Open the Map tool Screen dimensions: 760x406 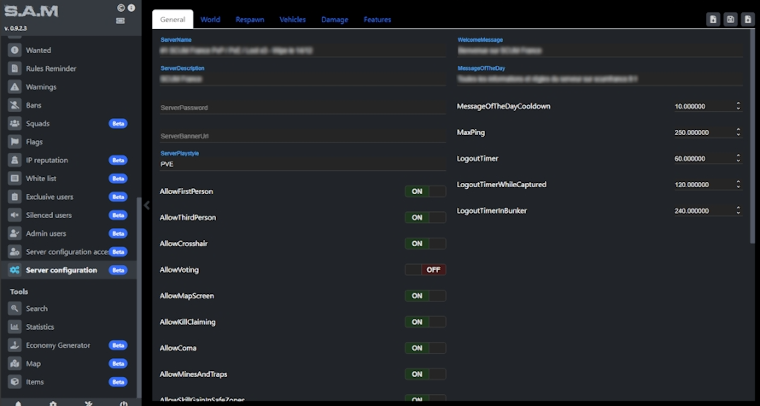68,364
